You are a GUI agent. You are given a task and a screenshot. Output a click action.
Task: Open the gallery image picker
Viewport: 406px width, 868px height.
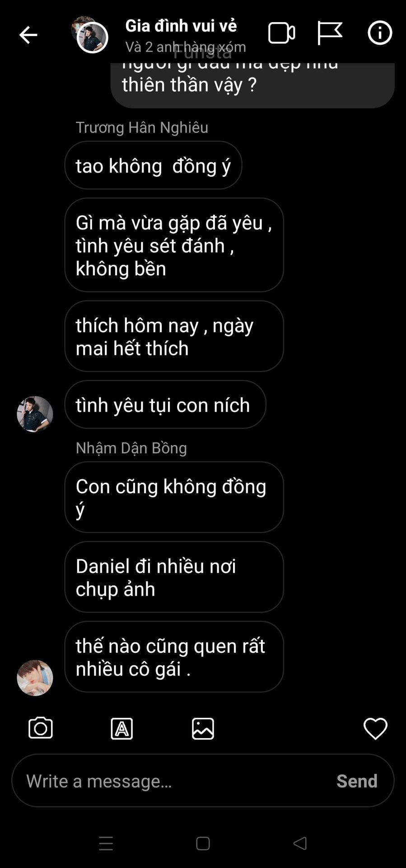point(203,729)
